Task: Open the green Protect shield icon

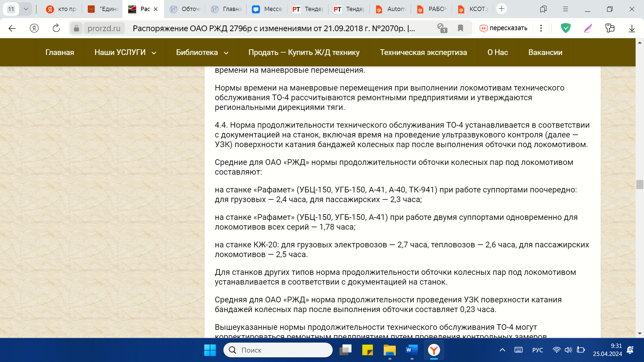Action: (x=566, y=28)
